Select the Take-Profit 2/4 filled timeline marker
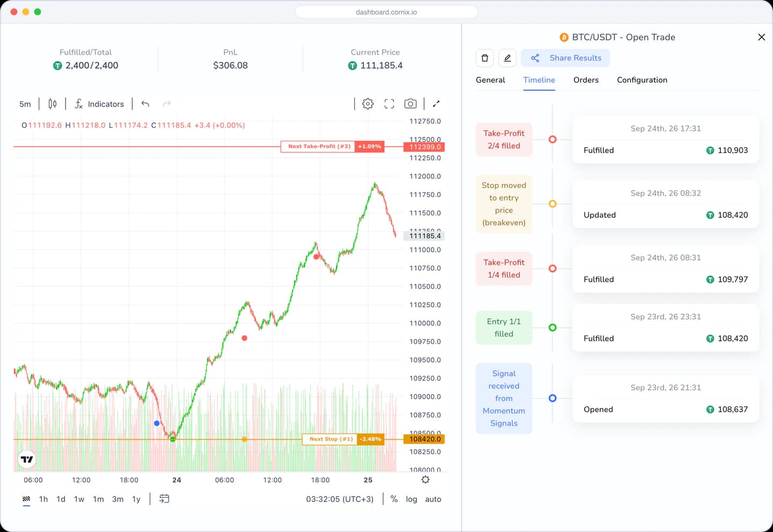The width and height of the screenshot is (773, 532). 552,140
